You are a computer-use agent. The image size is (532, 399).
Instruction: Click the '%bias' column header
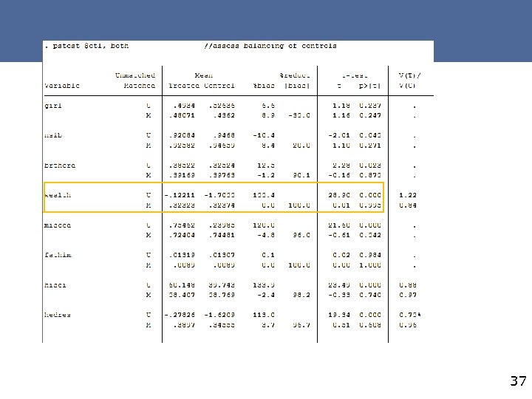[264, 85]
